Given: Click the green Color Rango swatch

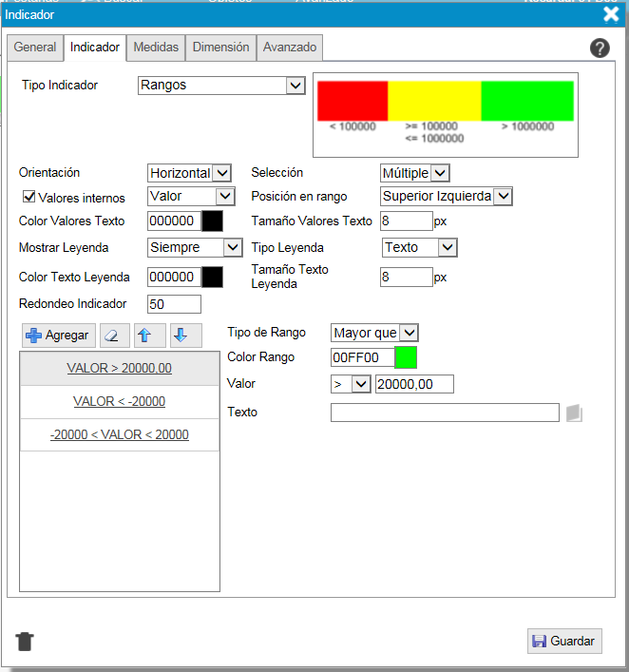Looking at the screenshot, I should click(406, 358).
